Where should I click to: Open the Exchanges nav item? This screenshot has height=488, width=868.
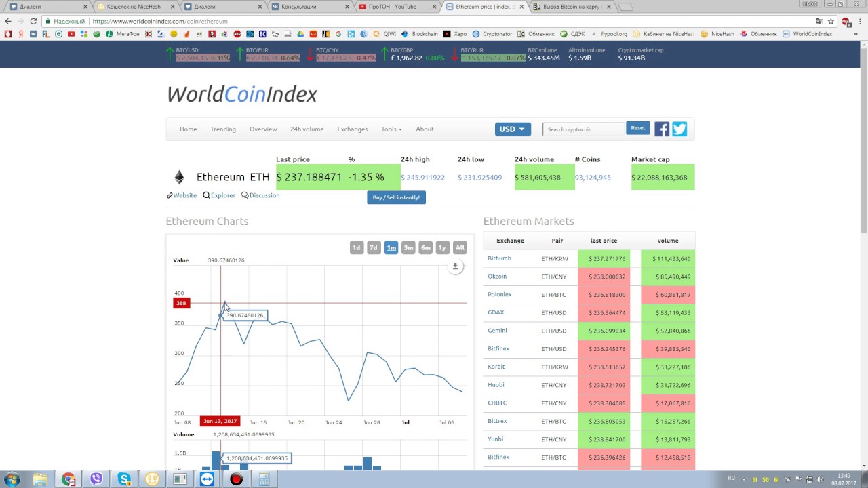pos(353,129)
